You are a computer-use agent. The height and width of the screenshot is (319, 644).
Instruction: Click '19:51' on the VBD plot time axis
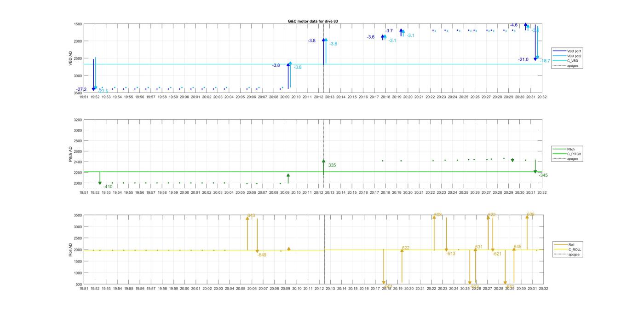(84, 97)
